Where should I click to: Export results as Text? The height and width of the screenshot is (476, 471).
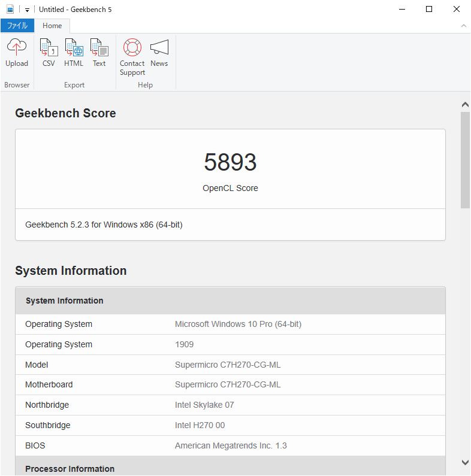click(x=99, y=53)
